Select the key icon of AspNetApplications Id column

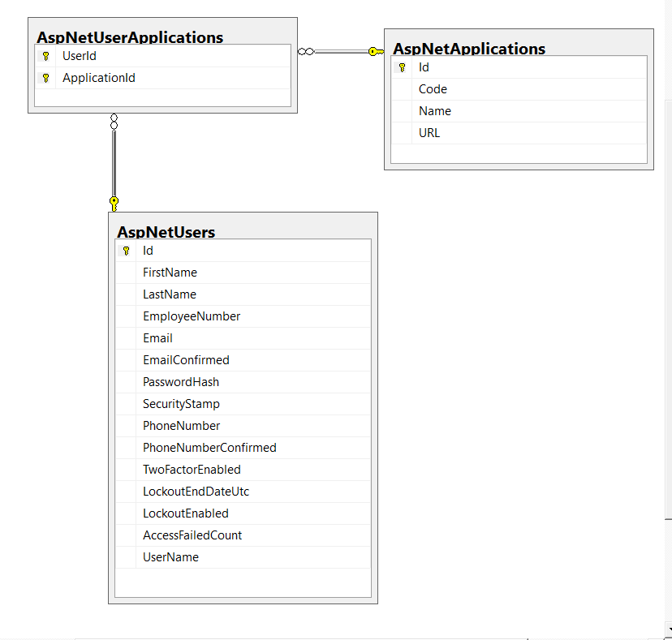pyautogui.click(x=402, y=68)
